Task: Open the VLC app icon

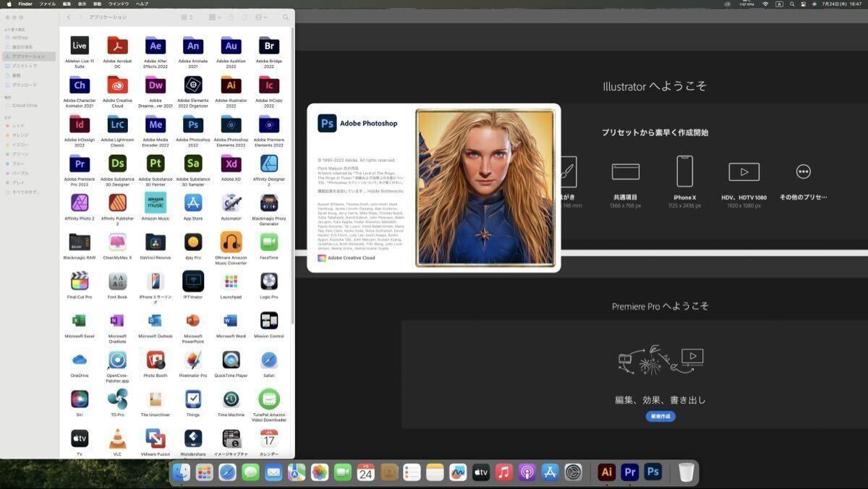Action: click(117, 438)
